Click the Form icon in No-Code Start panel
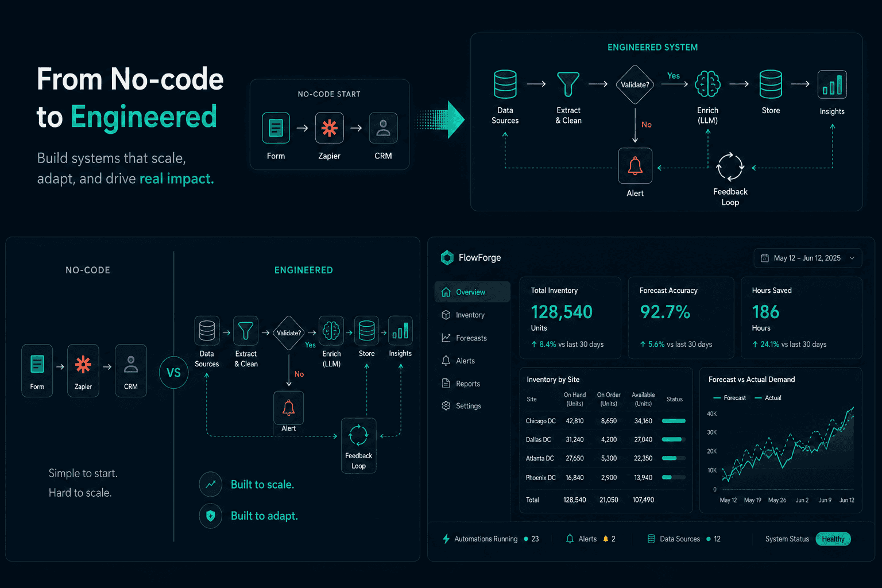 point(276,127)
